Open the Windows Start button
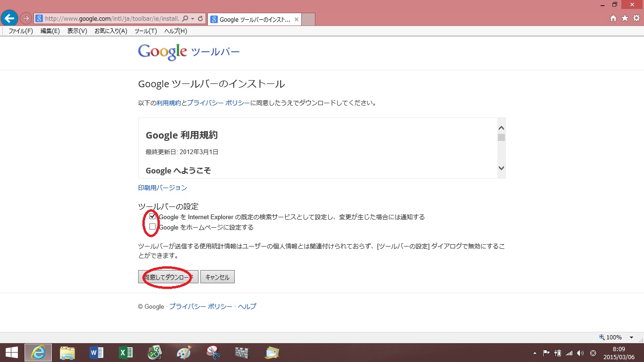Screen dimensions: 644x362 click(11, 353)
